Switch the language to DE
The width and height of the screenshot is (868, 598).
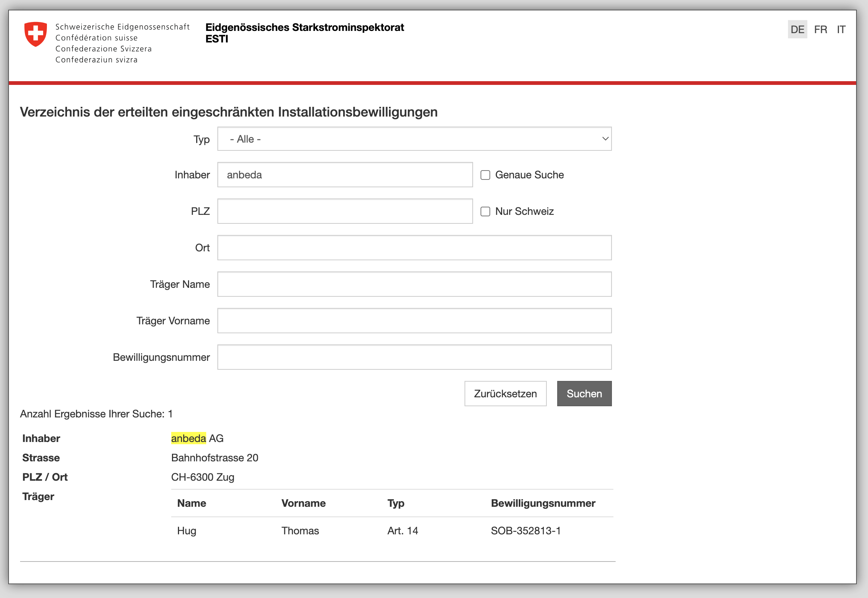[797, 29]
